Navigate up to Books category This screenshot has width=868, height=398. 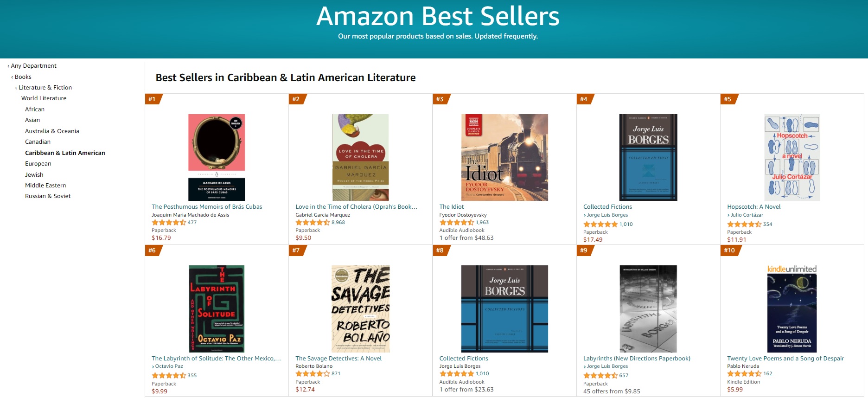[23, 77]
